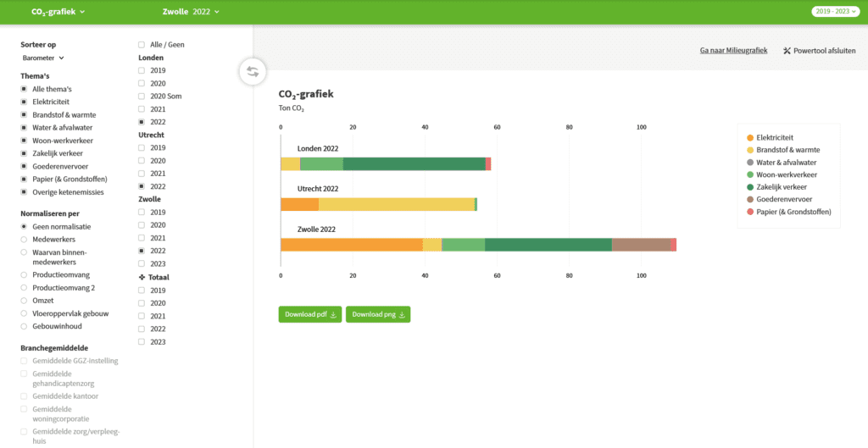Viewport: 868px width, 448px height.
Task: Click the Powertool afsluiten tools icon
Action: [x=787, y=51]
